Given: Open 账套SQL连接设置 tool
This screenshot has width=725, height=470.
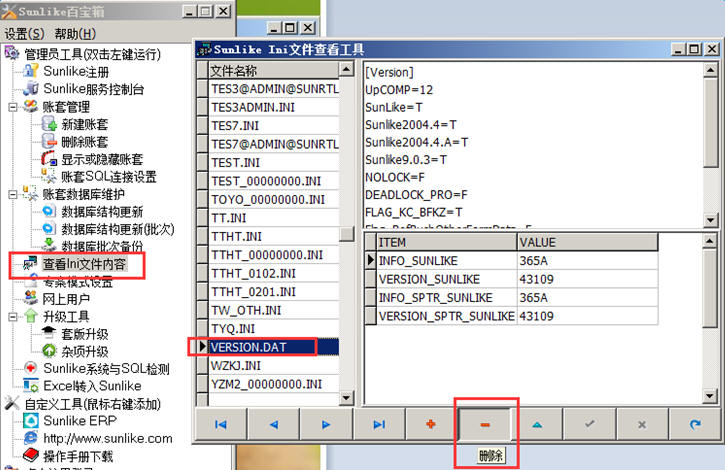Looking at the screenshot, I should coord(109,176).
